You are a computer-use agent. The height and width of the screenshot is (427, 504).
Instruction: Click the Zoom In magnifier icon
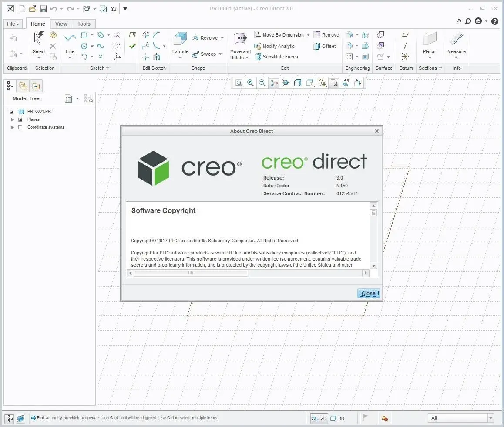[x=250, y=83]
